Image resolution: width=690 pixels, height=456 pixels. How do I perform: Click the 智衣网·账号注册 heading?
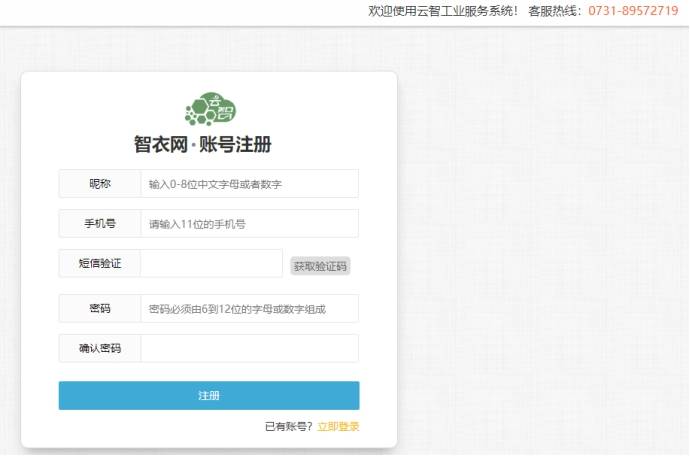[x=202, y=144]
